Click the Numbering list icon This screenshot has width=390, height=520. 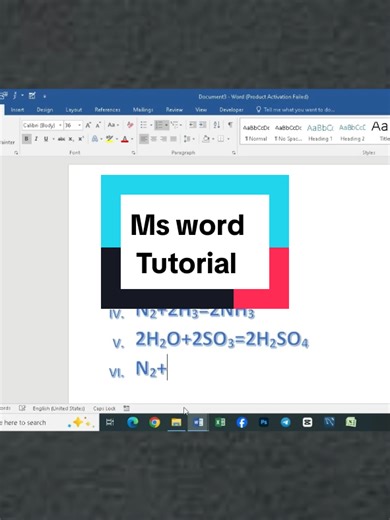point(159,125)
